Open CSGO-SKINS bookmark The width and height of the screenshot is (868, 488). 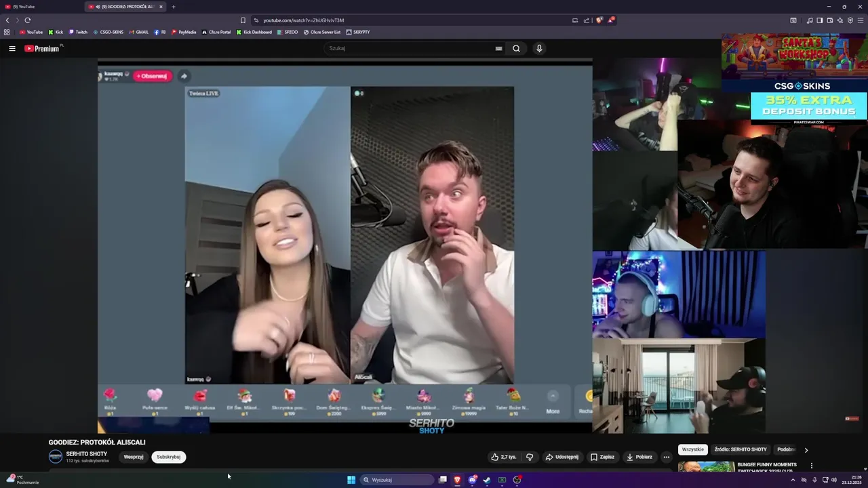(x=108, y=32)
